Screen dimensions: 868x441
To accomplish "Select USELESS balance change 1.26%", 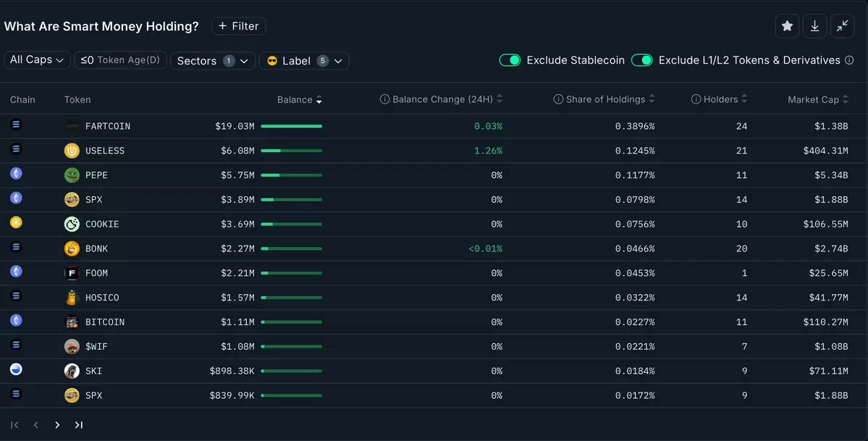I will point(488,151).
